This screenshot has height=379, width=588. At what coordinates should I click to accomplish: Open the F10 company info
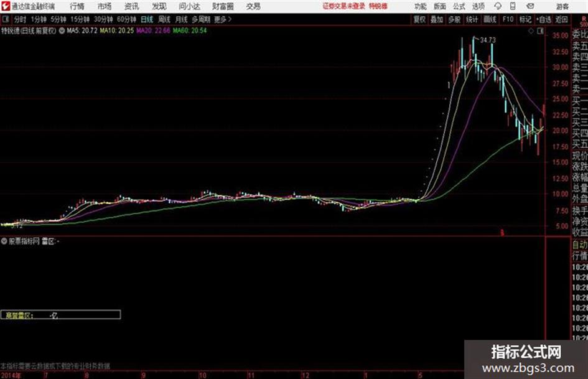[508, 19]
